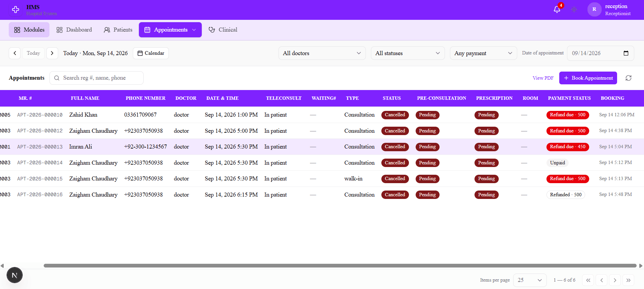Open the Patients tab

118,30
